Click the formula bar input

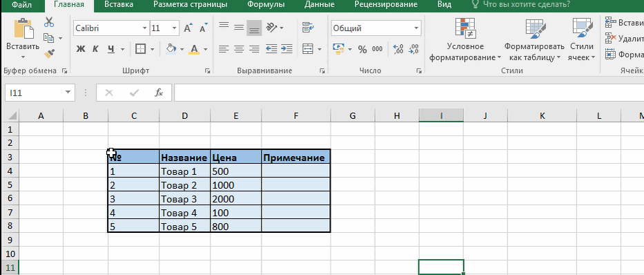tap(409, 93)
